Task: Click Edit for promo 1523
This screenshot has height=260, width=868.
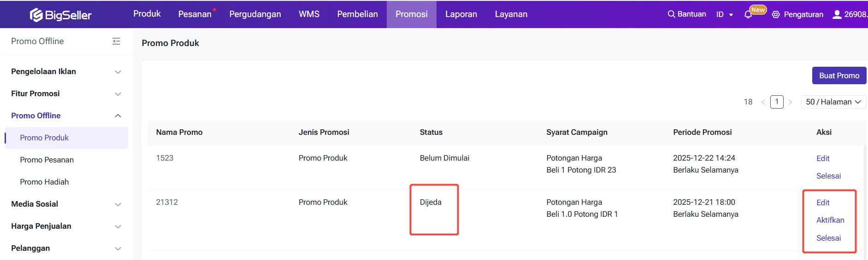Action: point(823,159)
